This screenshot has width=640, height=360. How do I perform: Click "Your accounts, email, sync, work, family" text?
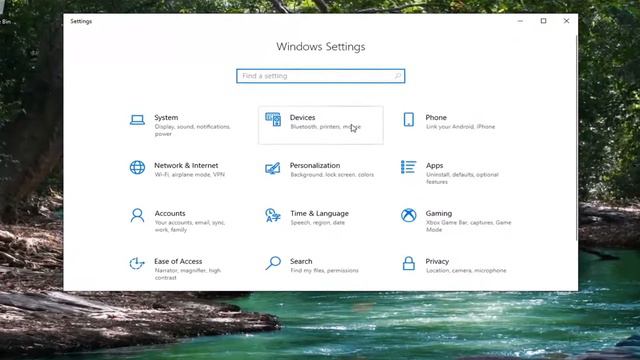coord(190,226)
